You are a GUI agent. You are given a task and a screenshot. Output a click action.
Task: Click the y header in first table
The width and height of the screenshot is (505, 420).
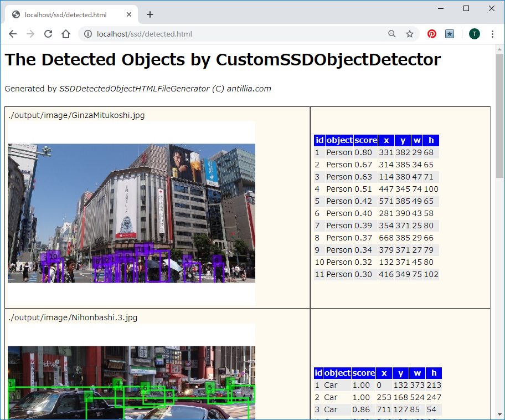[403, 140]
